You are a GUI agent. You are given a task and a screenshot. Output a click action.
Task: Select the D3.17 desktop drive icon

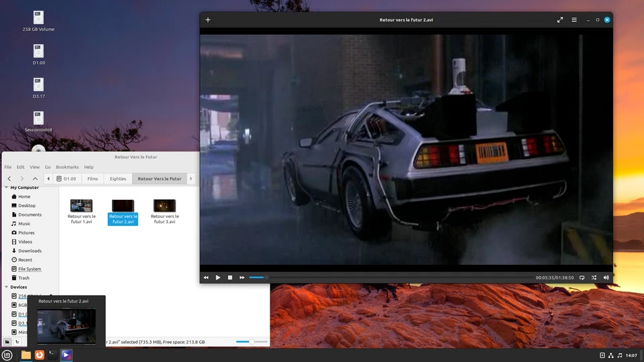pyautogui.click(x=39, y=88)
